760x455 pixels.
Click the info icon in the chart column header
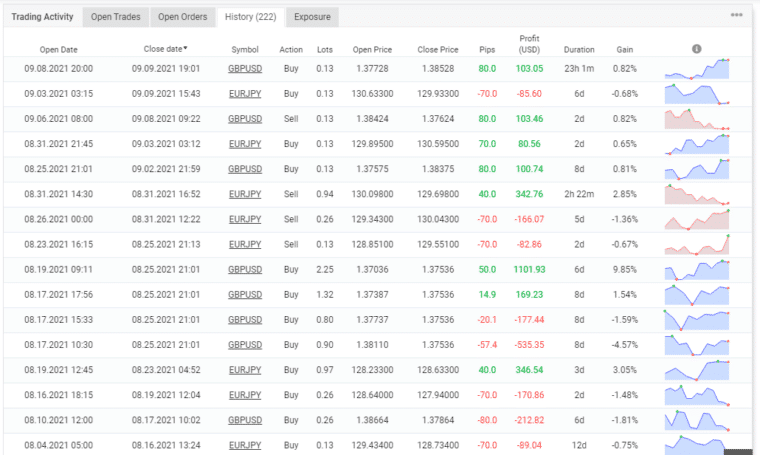tap(697, 49)
